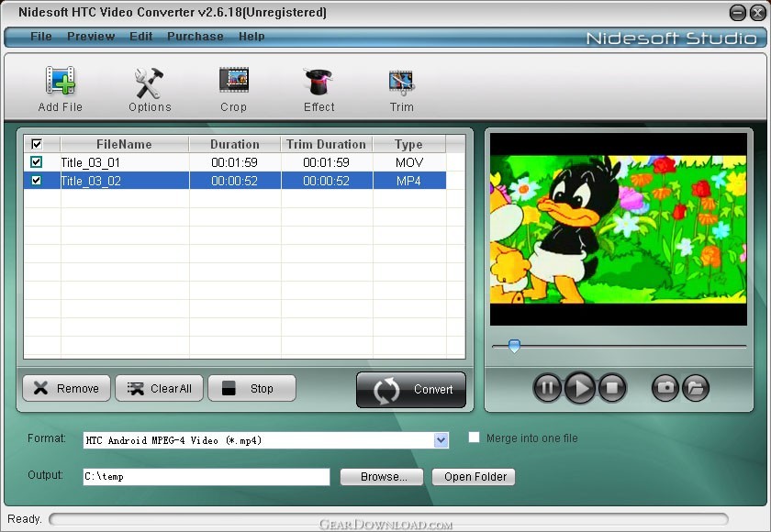Take a snapshot with the camera icon
Viewport: 771px width, 532px height.
click(x=665, y=388)
